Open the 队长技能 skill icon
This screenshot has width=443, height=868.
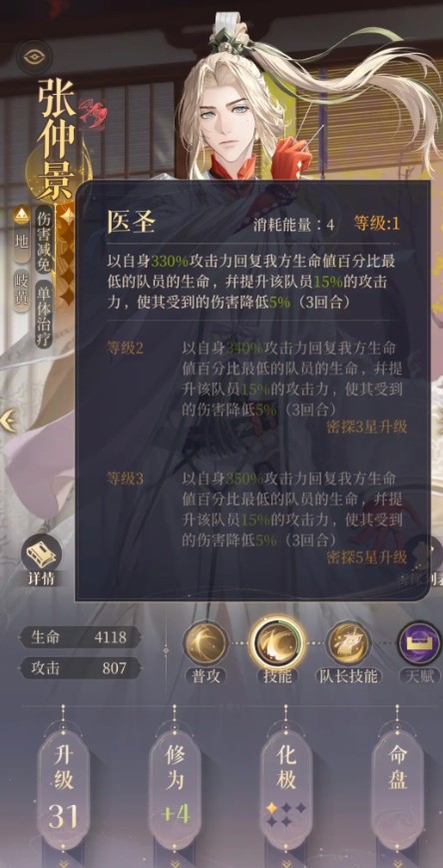point(348,642)
